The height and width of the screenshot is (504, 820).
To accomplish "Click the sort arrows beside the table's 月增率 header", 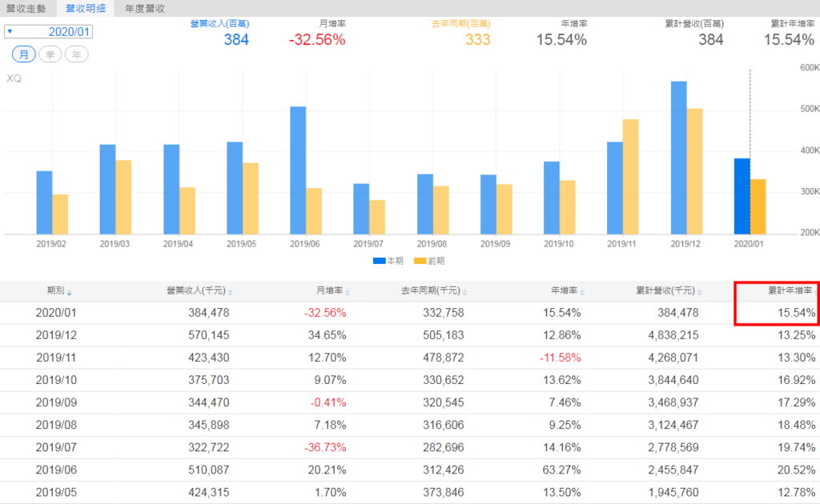I will pos(348,293).
